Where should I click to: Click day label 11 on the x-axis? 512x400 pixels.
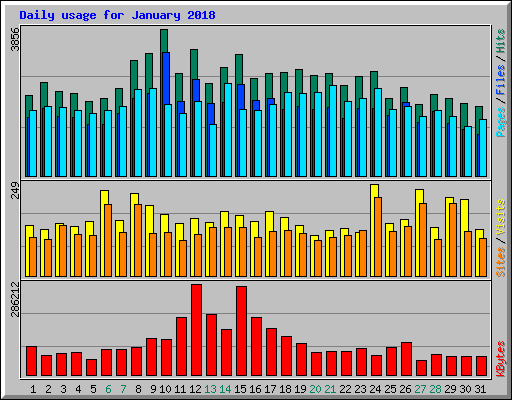click(x=180, y=389)
